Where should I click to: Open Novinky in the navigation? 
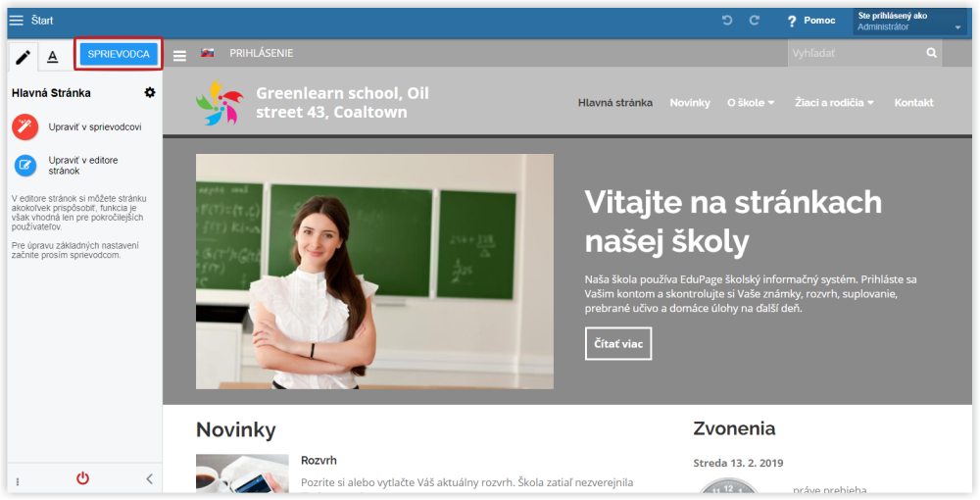pos(690,103)
